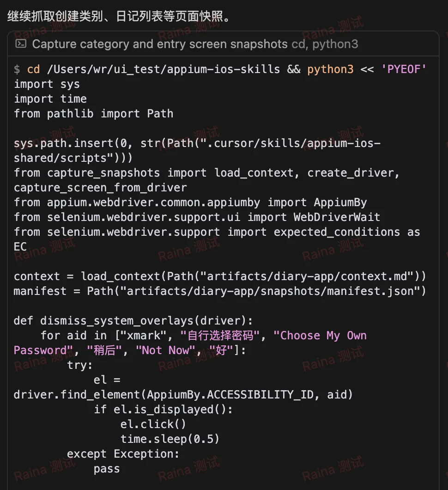
Task: Click the orange 'python3' command word
Action: click(x=330, y=69)
